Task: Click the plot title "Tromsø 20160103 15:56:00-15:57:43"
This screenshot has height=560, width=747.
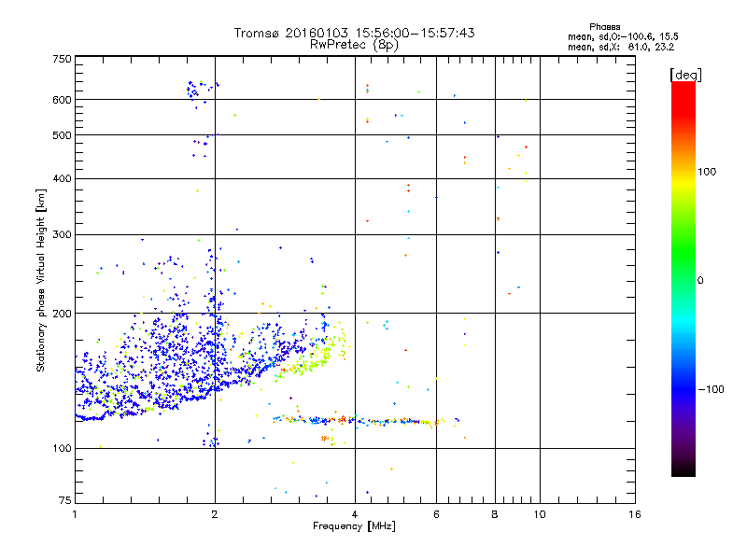Action: coord(354,33)
